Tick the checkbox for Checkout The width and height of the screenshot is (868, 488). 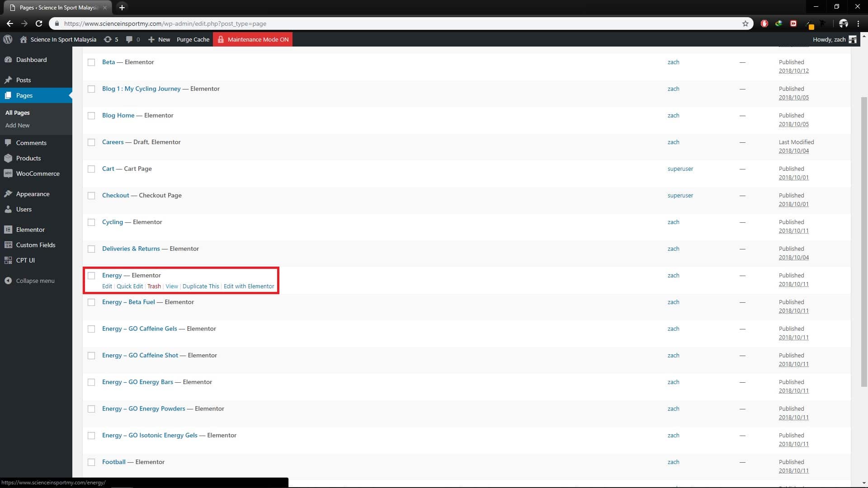(x=91, y=196)
